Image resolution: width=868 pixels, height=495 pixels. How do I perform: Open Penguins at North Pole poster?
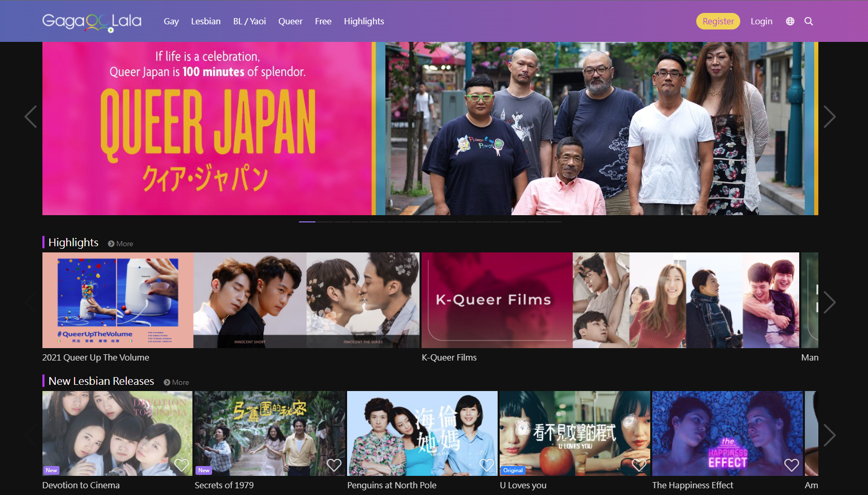point(422,433)
